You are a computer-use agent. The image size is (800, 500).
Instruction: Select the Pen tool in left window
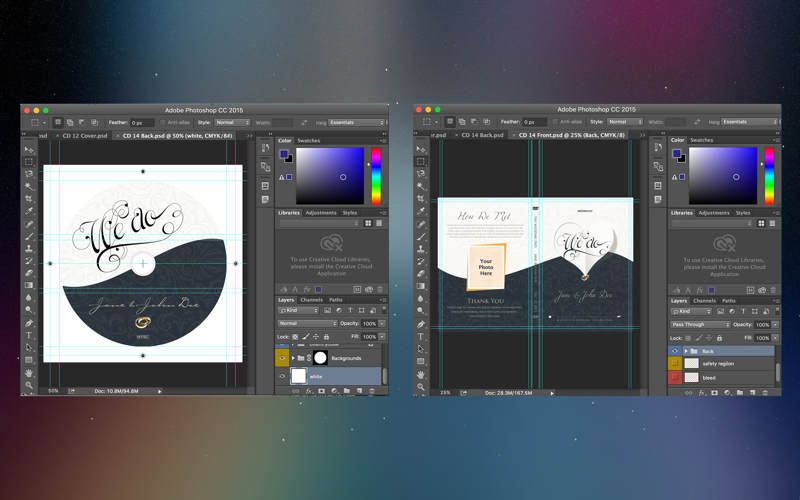[x=29, y=323]
